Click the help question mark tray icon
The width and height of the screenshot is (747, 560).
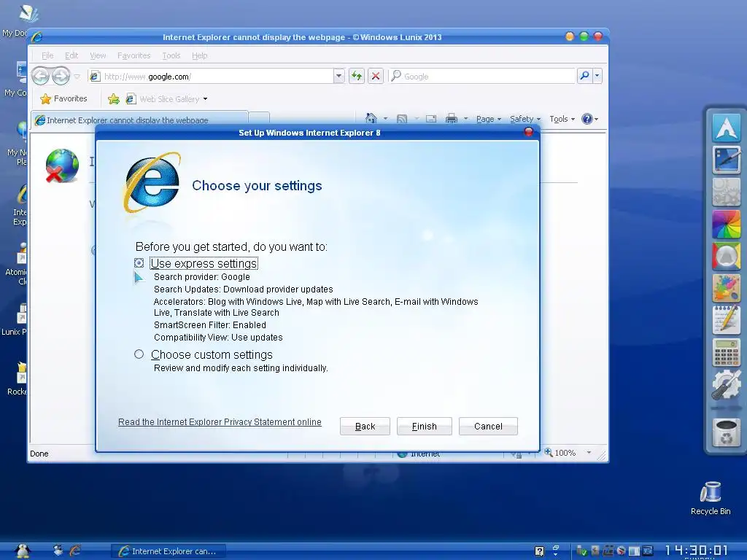539,551
